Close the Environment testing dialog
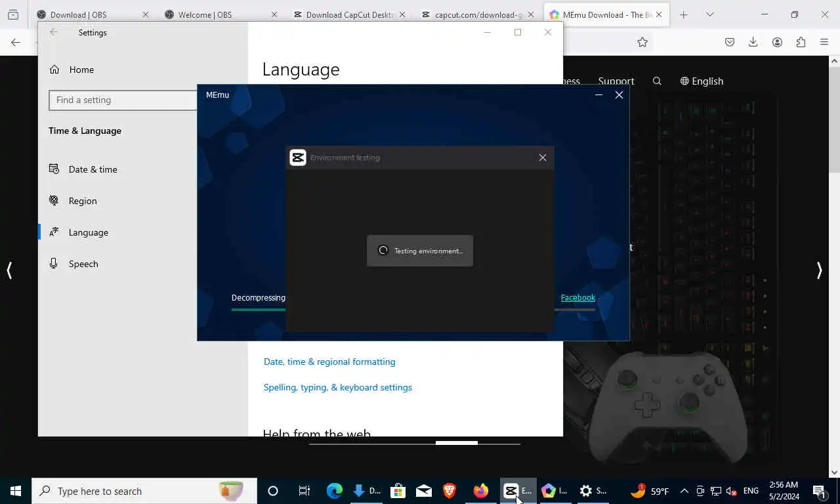This screenshot has height=504, width=840. click(543, 157)
